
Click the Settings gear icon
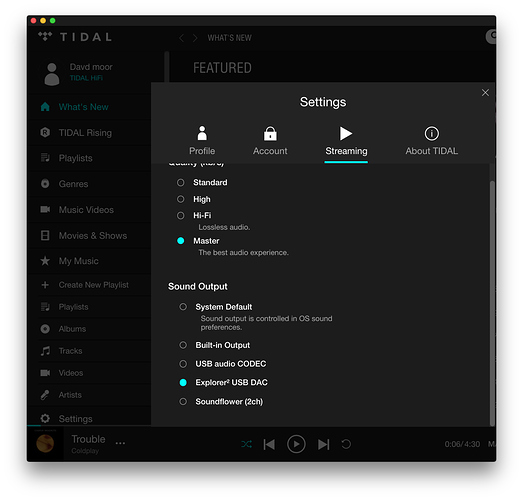click(x=45, y=418)
